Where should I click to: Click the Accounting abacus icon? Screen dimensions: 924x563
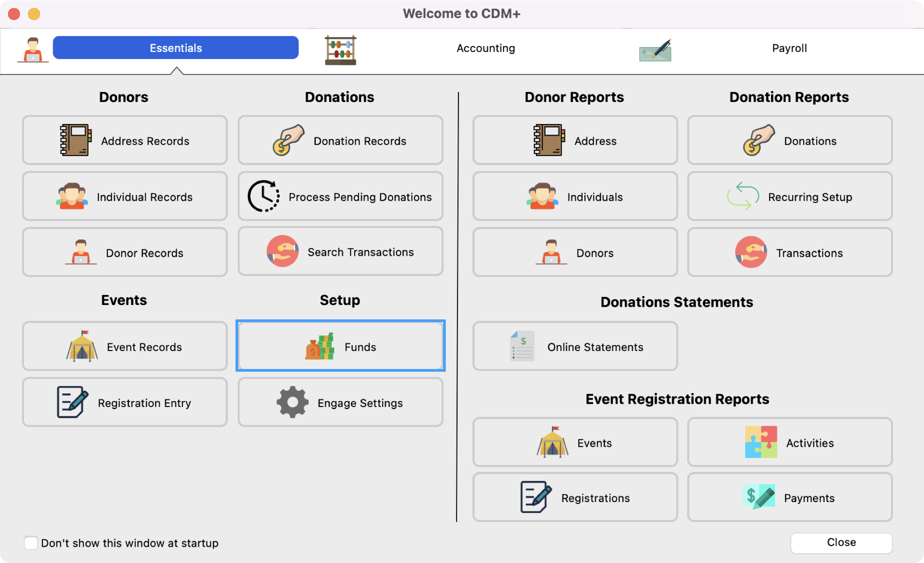click(341, 50)
